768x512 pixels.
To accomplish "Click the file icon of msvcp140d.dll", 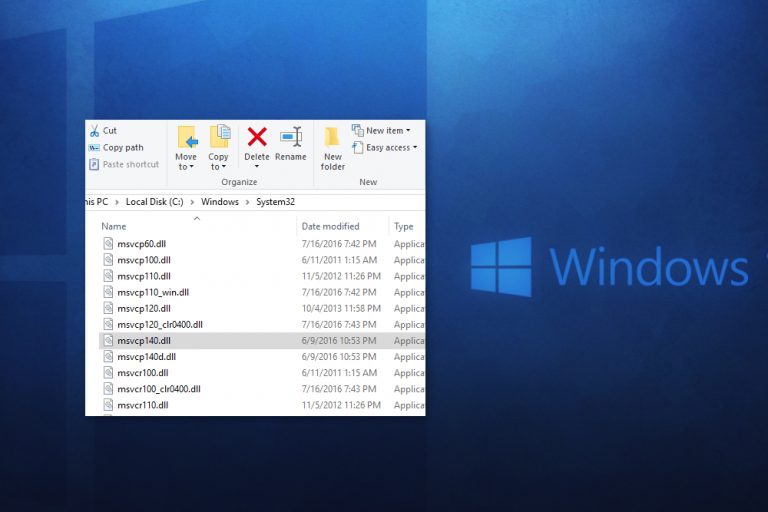I will [x=108, y=357].
